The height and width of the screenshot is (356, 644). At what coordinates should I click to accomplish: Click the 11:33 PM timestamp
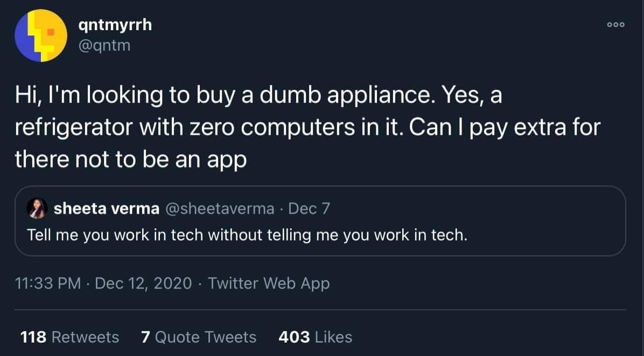[47, 283]
